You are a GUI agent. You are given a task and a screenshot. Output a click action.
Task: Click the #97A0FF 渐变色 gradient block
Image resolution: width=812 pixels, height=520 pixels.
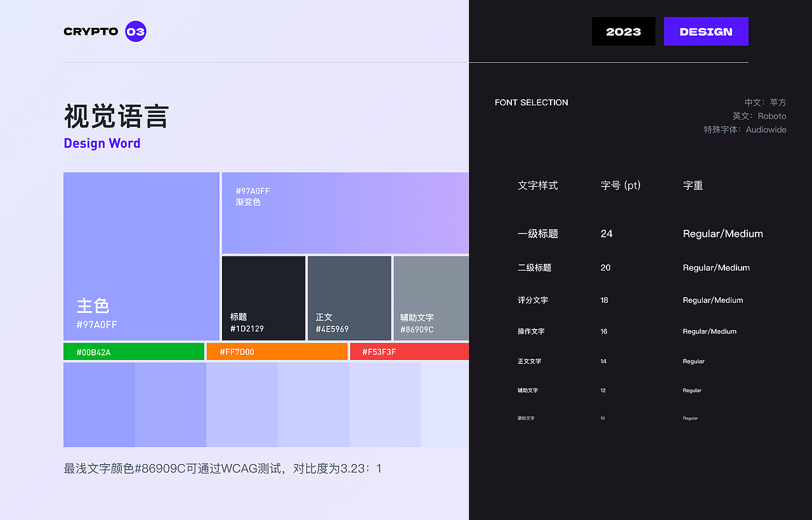pos(344,213)
